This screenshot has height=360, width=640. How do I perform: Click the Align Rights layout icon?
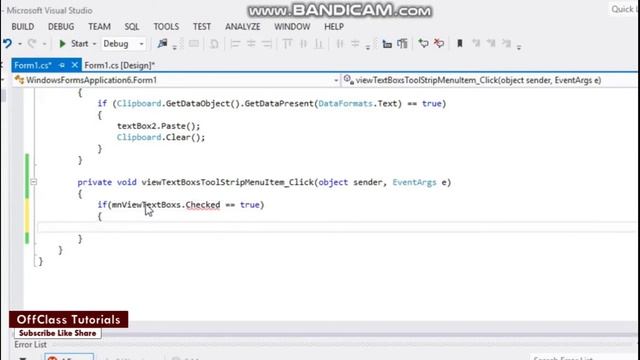[x=267, y=44]
